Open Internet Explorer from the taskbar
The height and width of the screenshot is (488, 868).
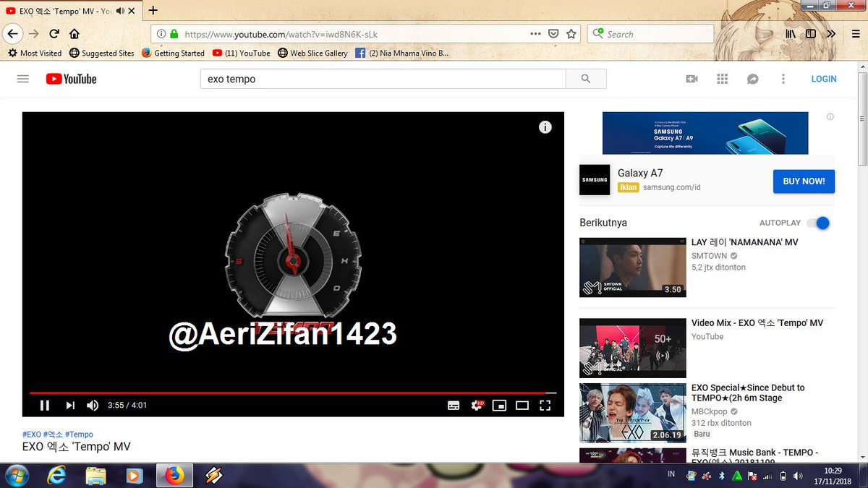56,476
